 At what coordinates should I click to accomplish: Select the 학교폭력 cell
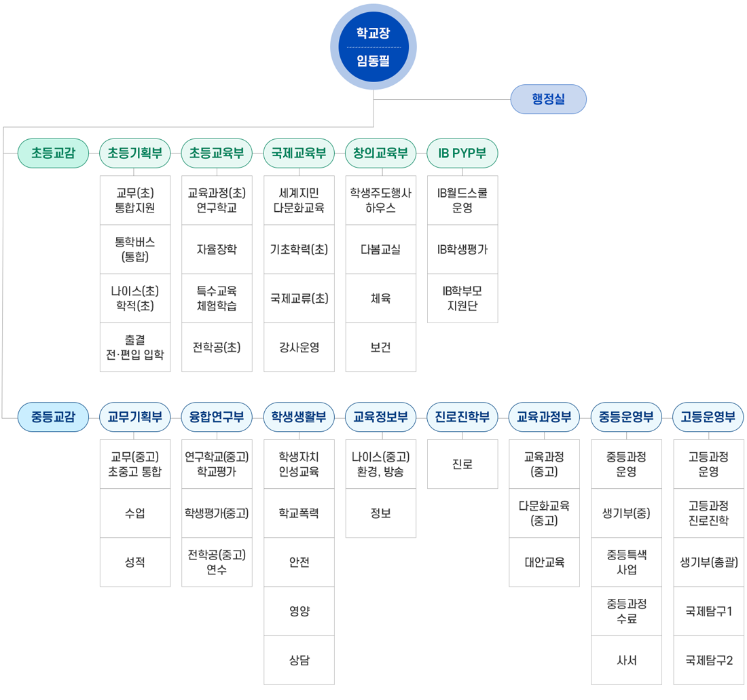(299, 513)
